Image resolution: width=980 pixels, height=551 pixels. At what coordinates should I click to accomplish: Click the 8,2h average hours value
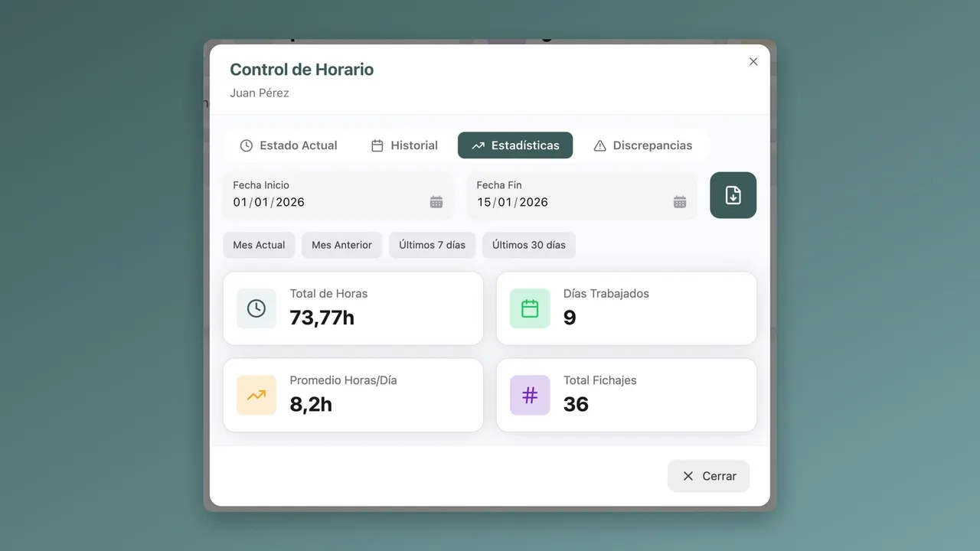click(x=311, y=404)
